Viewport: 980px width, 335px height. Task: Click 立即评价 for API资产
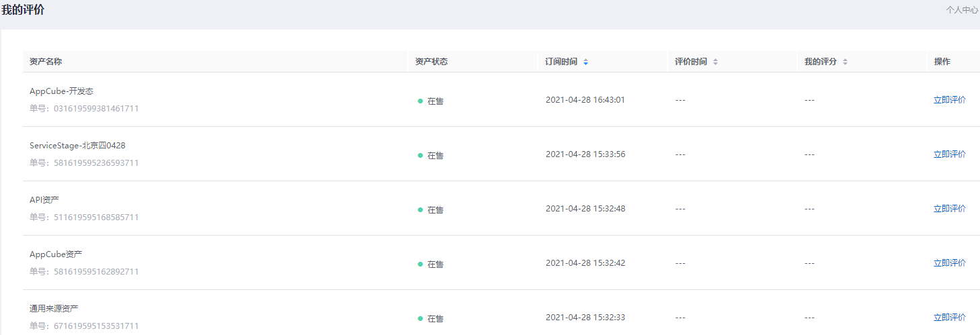click(x=950, y=209)
